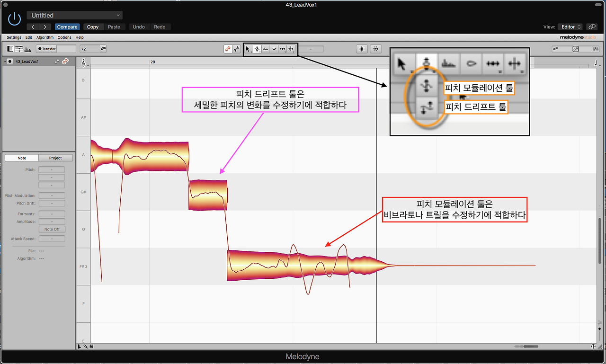The image size is (606, 364).
Task: Click the treble clef scale icon
Action: 83,62
